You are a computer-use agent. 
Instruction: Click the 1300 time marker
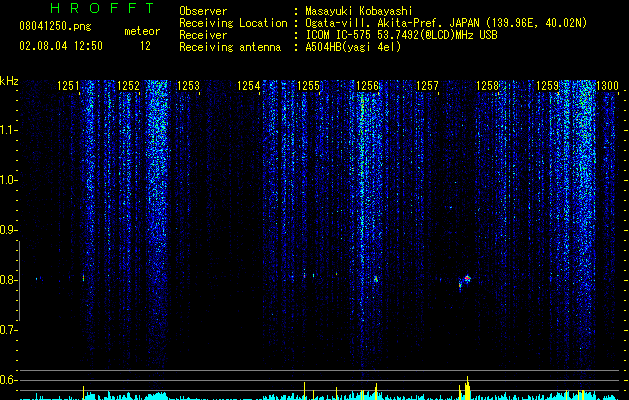[607, 85]
